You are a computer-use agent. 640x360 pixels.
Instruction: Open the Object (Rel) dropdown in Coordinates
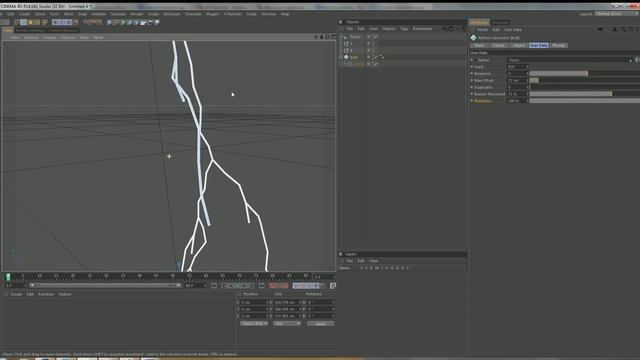tap(254, 323)
